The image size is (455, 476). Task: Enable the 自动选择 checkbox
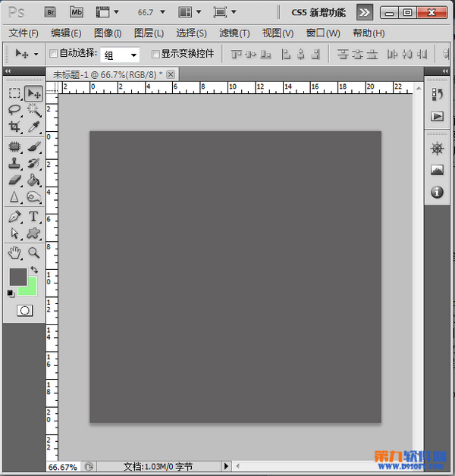point(53,54)
